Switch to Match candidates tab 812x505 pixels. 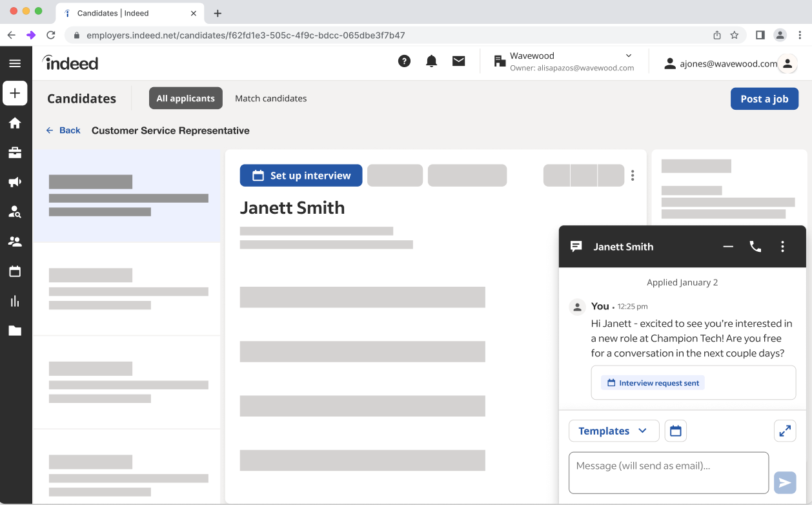pos(270,98)
